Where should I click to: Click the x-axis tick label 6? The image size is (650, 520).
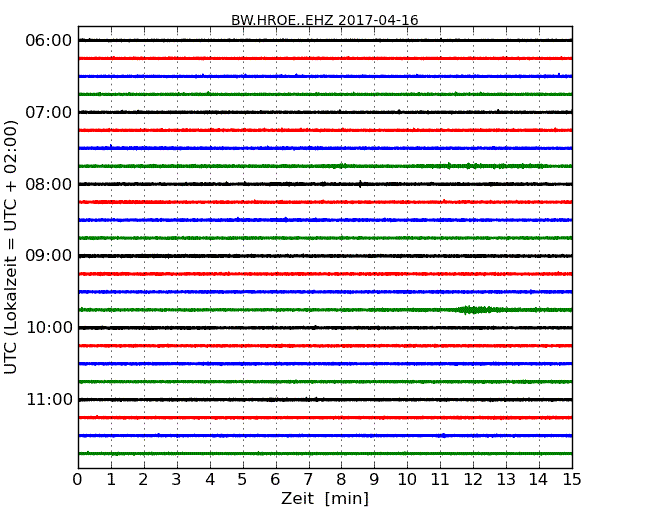(275, 480)
